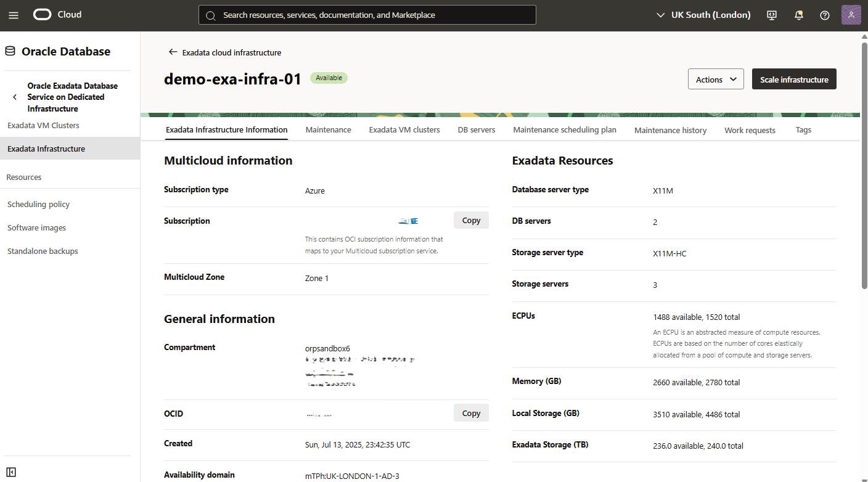
Task: Click the back arrow above demo-exa-infra-01
Action: [173, 52]
